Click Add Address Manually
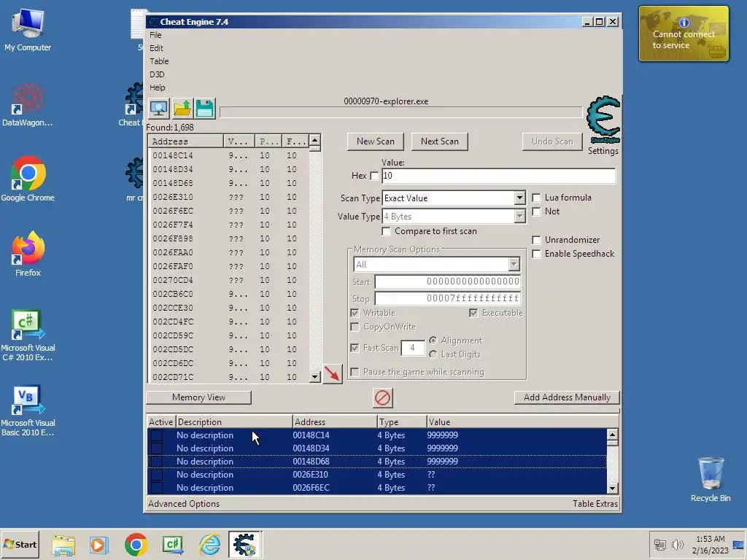 click(x=567, y=397)
